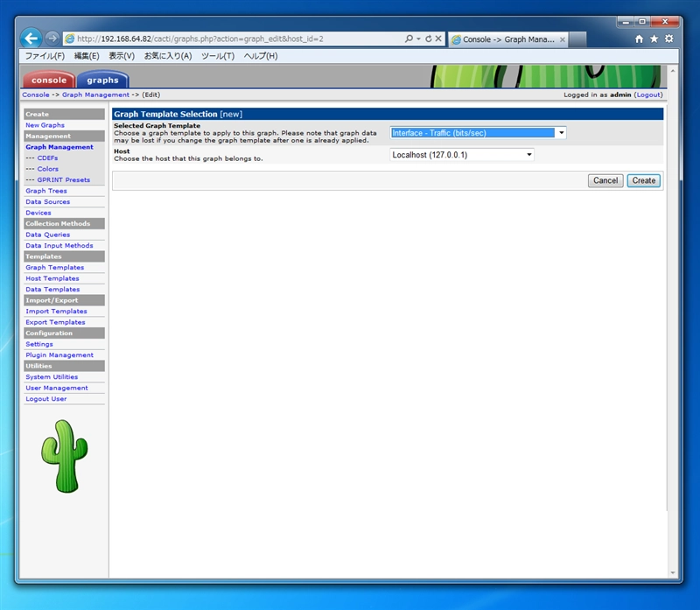Open the new blank browser tab
Image resolution: width=700 pixels, height=610 pixels.
click(x=577, y=39)
